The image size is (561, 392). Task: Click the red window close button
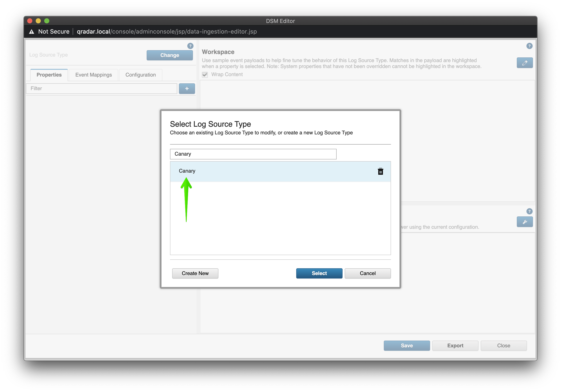tap(30, 21)
